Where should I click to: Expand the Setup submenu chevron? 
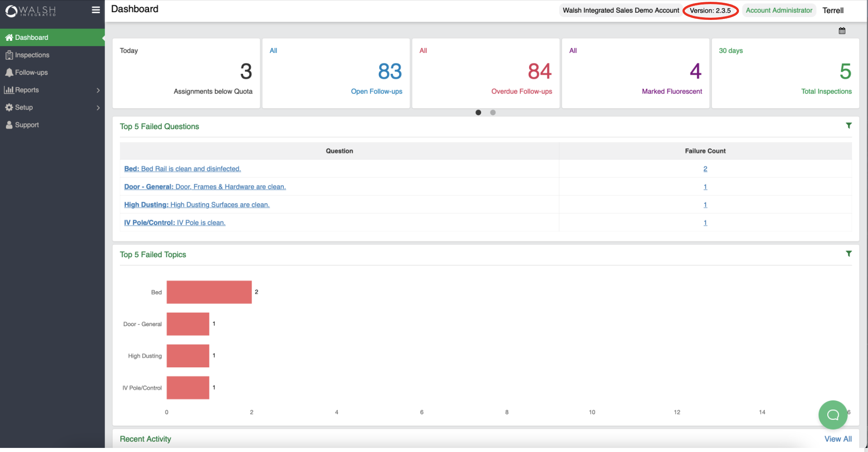pos(98,108)
